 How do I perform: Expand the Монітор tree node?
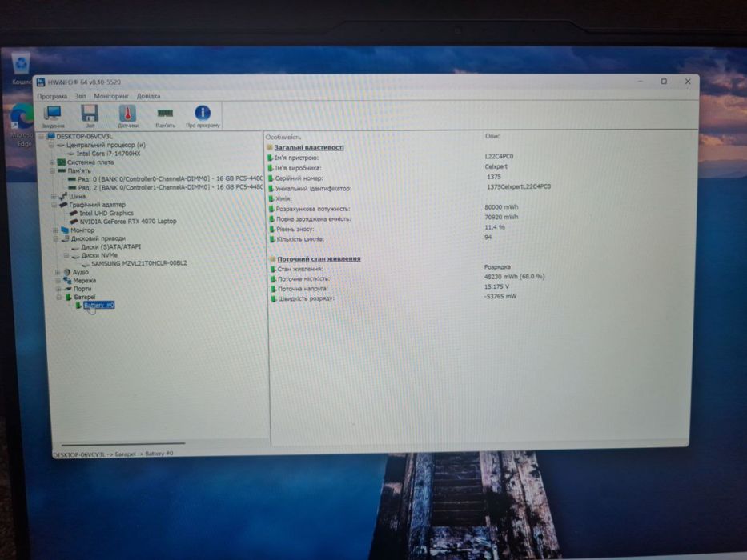tap(56, 230)
